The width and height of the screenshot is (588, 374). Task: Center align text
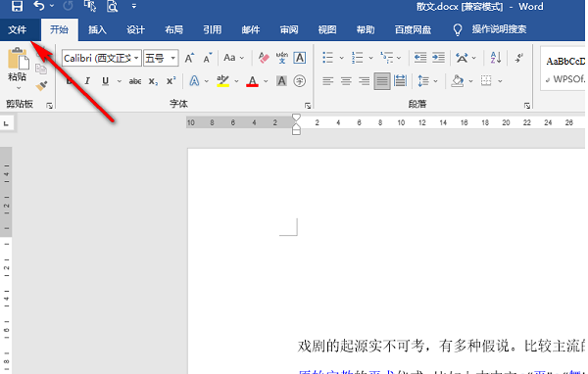346,81
